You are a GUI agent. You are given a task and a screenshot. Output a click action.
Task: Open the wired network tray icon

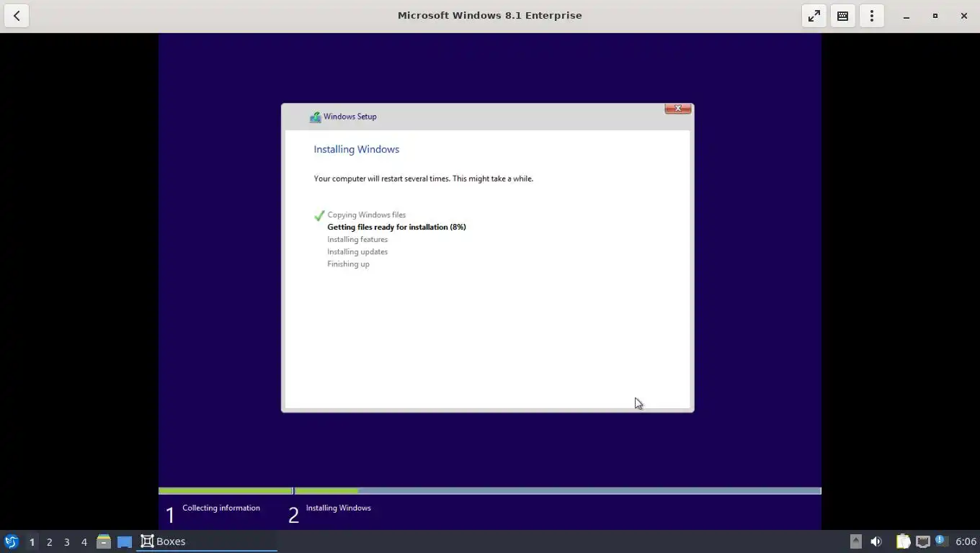(x=922, y=541)
